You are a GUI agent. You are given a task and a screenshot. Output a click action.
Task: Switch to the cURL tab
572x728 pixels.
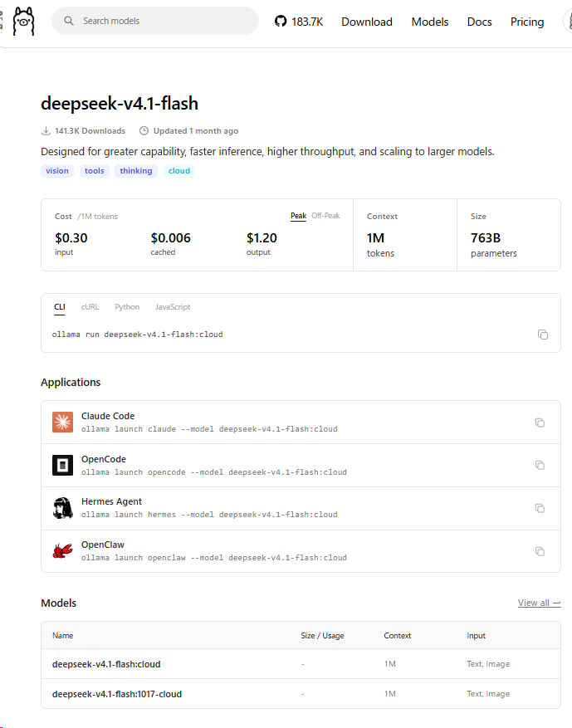coord(90,307)
